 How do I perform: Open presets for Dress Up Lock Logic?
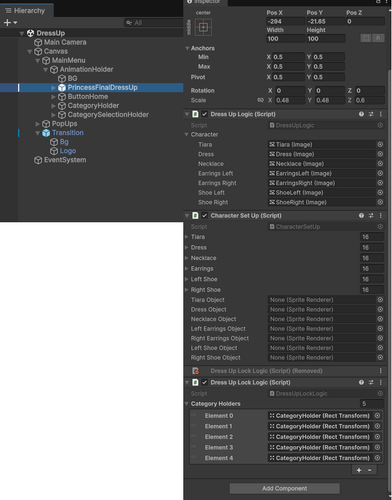point(371,382)
